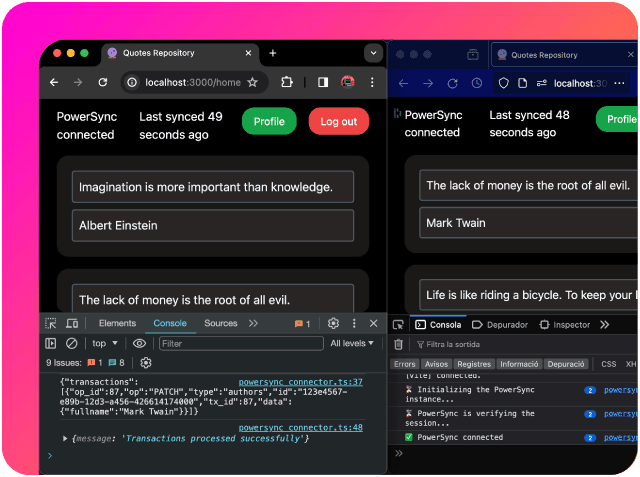This screenshot has height=477, width=640.
Task: Open a new Chrome tab
Action: pyautogui.click(x=273, y=53)
